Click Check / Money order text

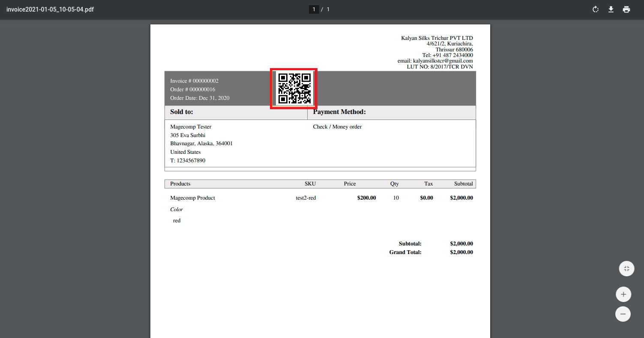point(337,127)
